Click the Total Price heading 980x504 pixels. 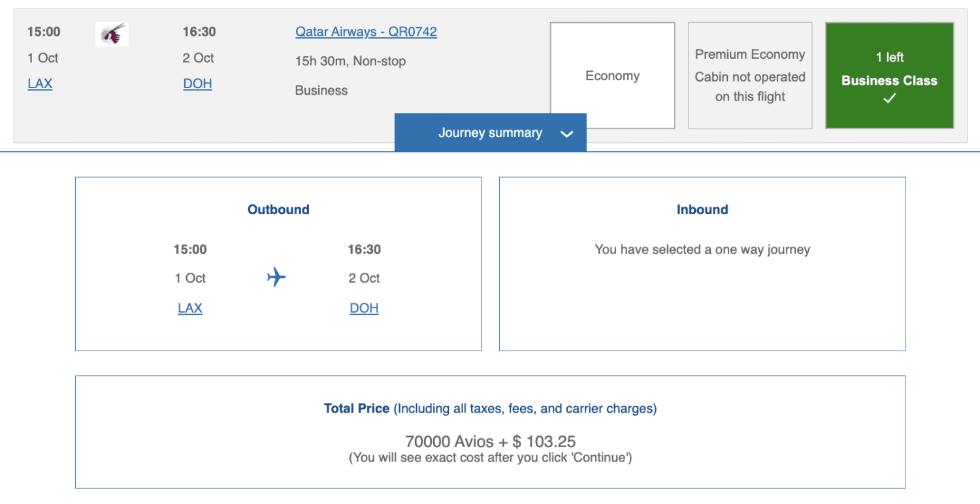pyautogui.click(x=356, y=409)
